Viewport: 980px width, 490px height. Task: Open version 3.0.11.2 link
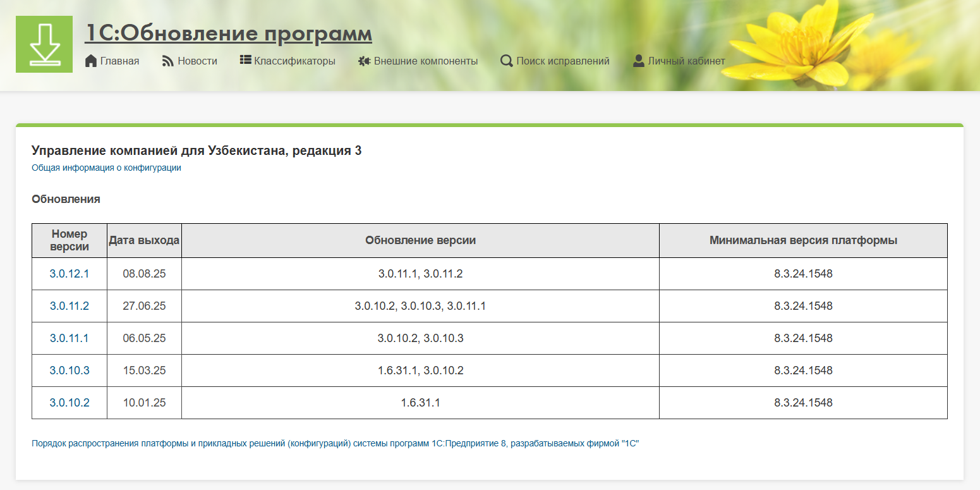coord(70,306)
